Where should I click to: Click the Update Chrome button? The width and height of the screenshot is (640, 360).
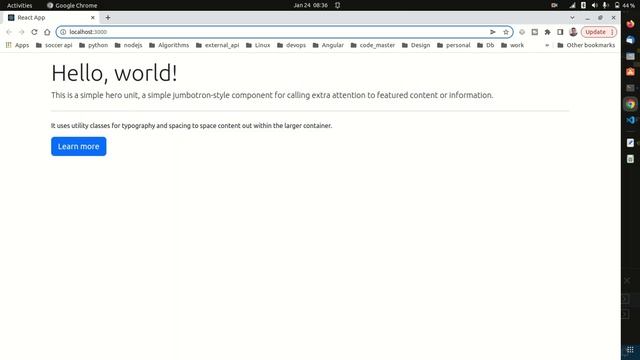tap(598, 32)
